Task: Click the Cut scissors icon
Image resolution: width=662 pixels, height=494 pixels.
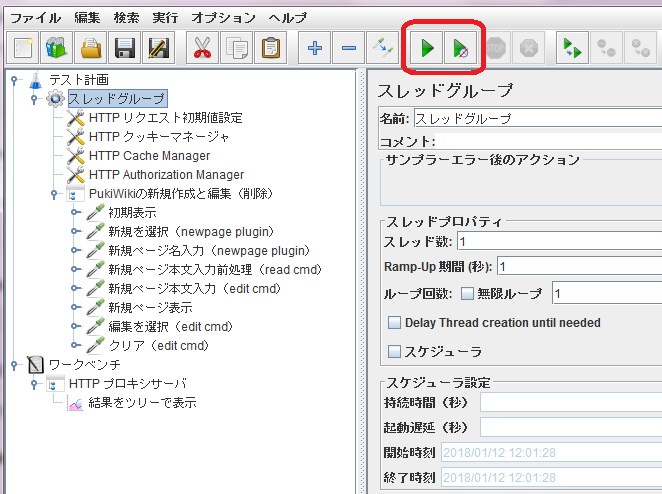Action: coord(203,47)
